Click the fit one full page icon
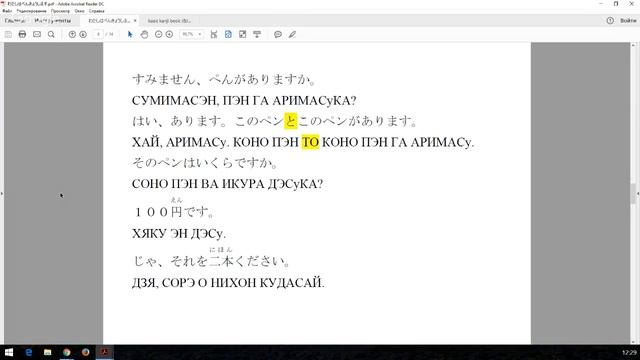The image size is (640, 360). tap(228, 34)
